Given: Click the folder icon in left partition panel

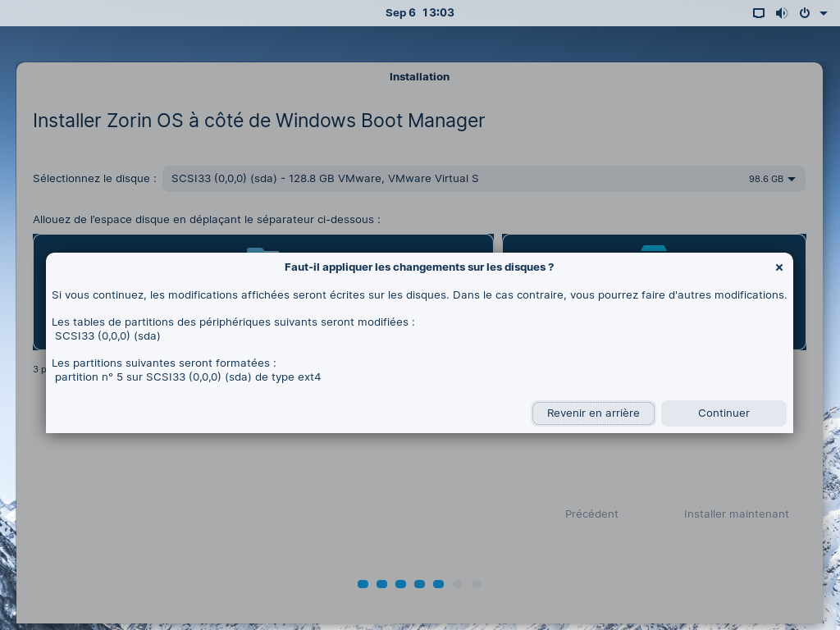Looking at the screenshot, I should pyautogui.click(x=263, y=248).
